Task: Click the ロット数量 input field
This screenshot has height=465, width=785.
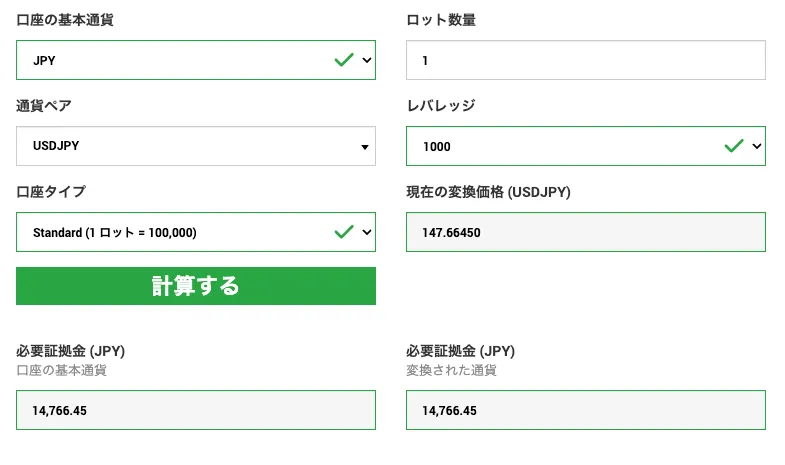Action: pyautogui.click(x=585, y=60)
